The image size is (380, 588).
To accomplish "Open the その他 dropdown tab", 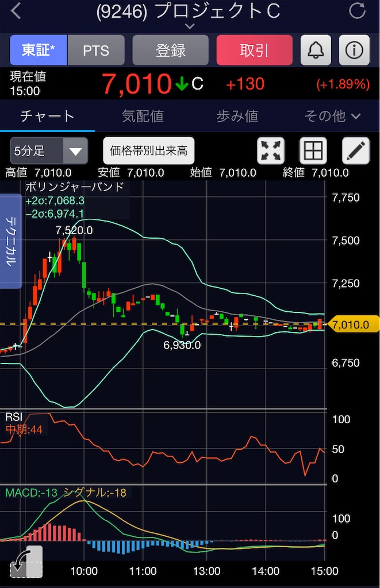I will click(x=332, y=116).
